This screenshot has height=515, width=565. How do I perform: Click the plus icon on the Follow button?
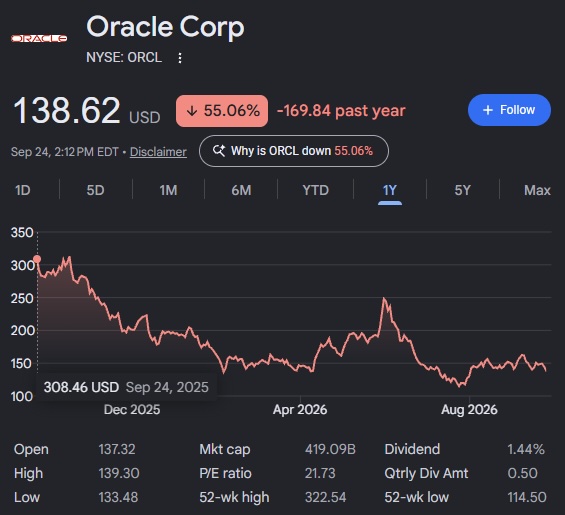(488, 110)
